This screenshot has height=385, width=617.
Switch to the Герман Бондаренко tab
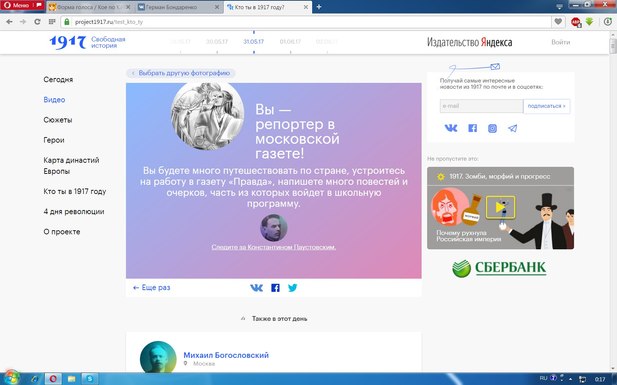coord(179,7)
